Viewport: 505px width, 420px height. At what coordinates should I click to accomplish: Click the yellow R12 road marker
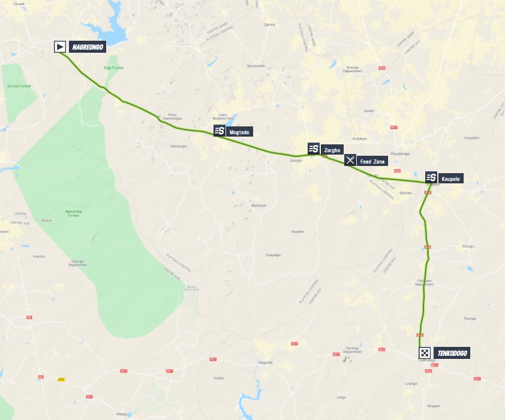(x=61, y=379)
